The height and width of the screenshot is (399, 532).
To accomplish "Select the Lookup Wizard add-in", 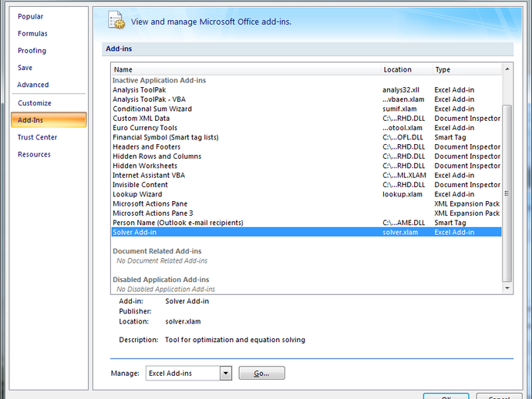I will tap(306, 194).
